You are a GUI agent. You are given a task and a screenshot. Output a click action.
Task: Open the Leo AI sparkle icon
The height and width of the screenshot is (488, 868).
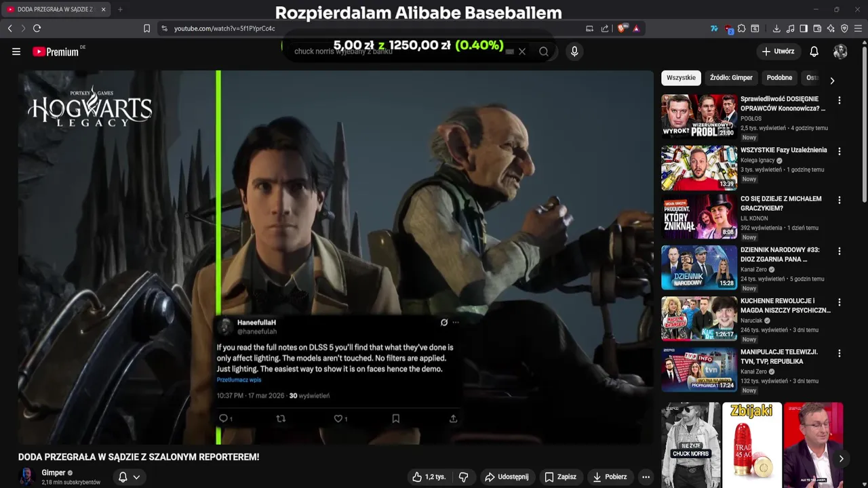[831, 28]
